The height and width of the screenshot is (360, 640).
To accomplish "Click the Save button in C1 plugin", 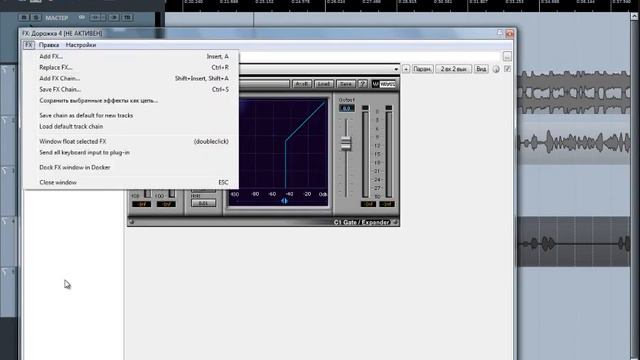I will click(x=346, y=84).
